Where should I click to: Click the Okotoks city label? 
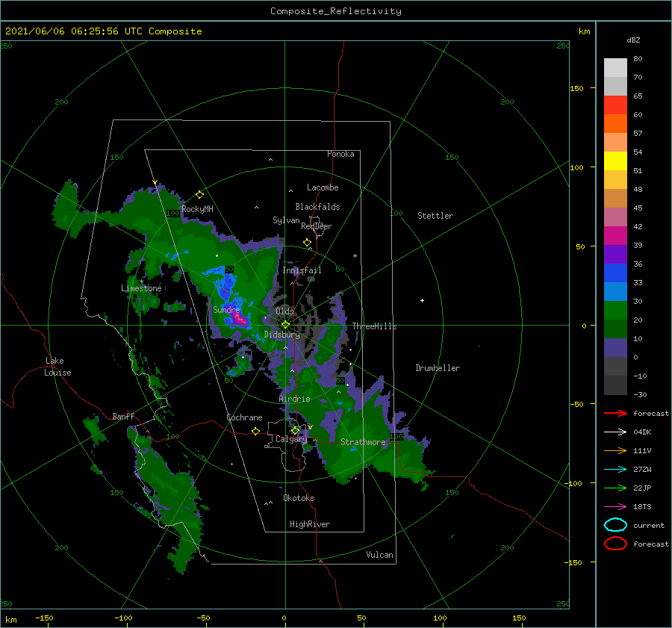(299, 498)
